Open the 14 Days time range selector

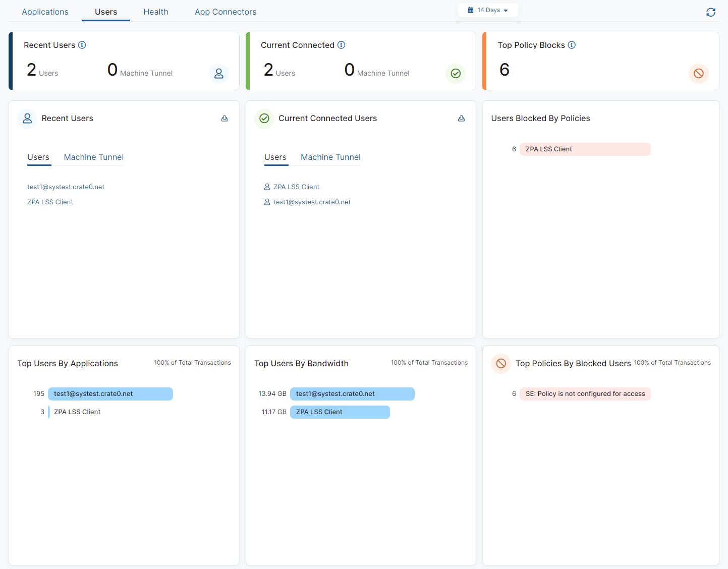[487, 10]
